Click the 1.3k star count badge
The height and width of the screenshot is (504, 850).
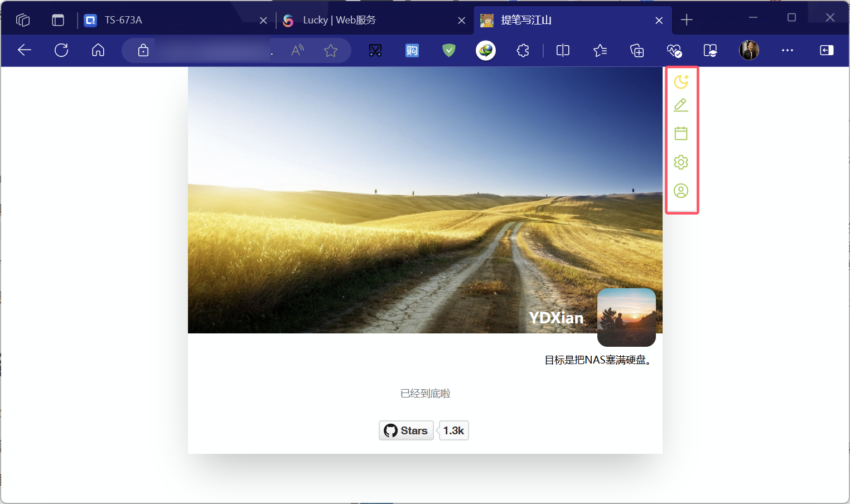coord(453,430)
